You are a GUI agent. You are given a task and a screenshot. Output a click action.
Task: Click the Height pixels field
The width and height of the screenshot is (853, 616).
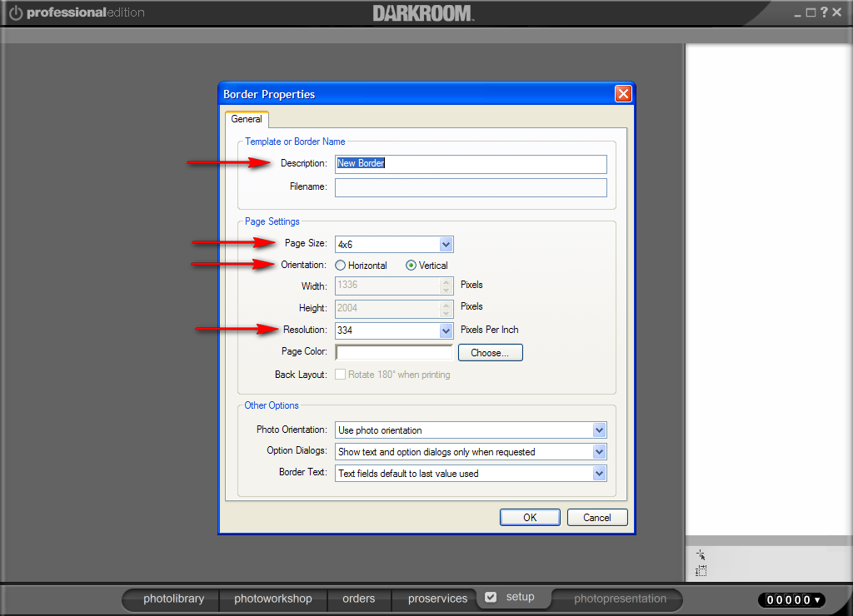pyautogui.click(x=394, y=308)
